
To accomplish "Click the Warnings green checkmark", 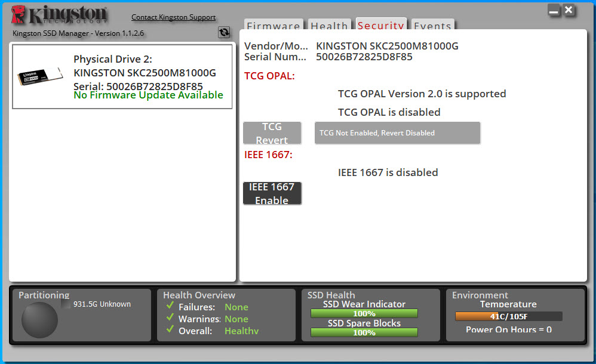I will [x=170, y=317].
